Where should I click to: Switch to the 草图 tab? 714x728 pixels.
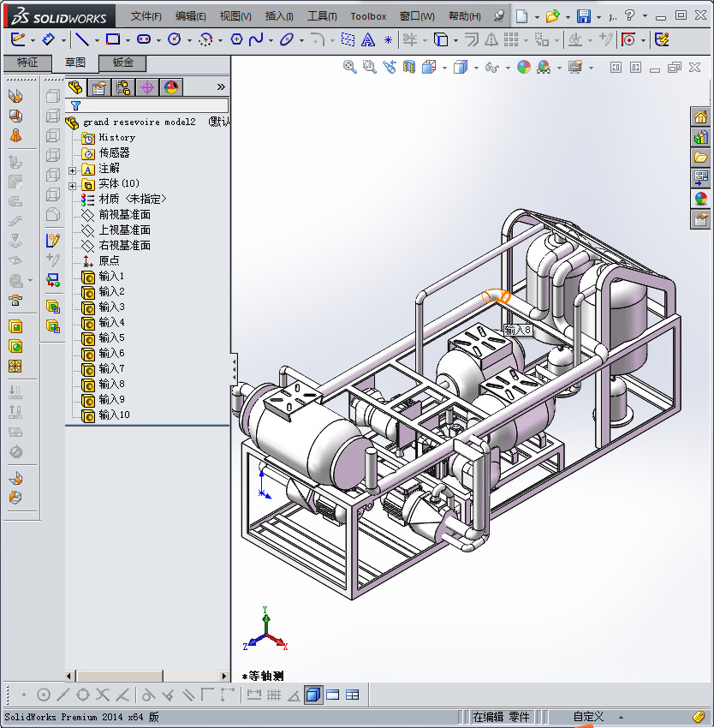tap(74, 63)
